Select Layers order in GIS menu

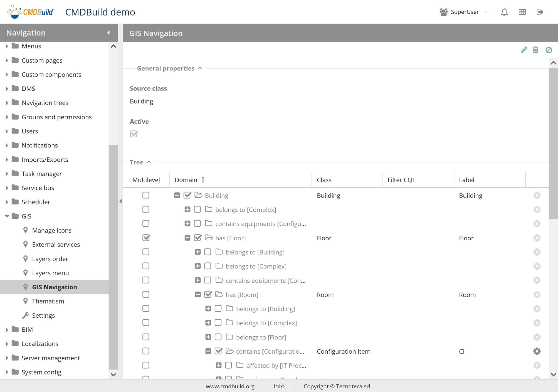[x=50, y=259]
